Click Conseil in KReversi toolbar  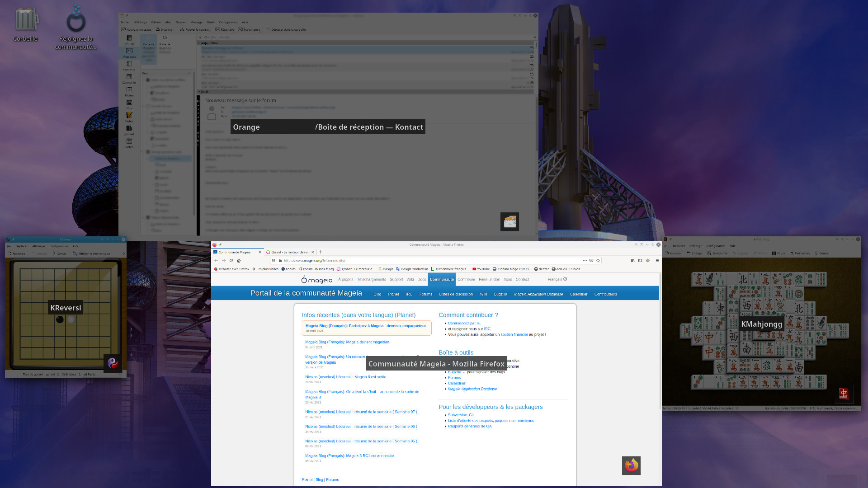tap(60, 253)
